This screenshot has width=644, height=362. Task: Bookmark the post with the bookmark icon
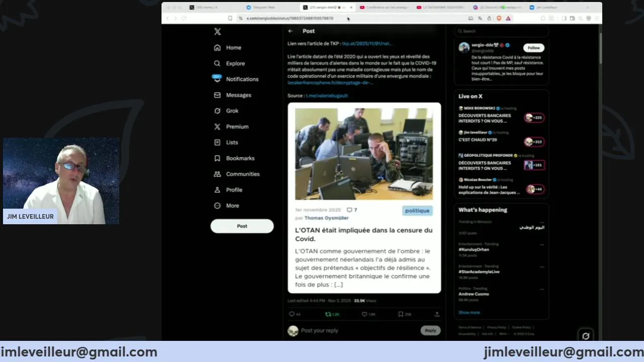(x=400, y=314)
